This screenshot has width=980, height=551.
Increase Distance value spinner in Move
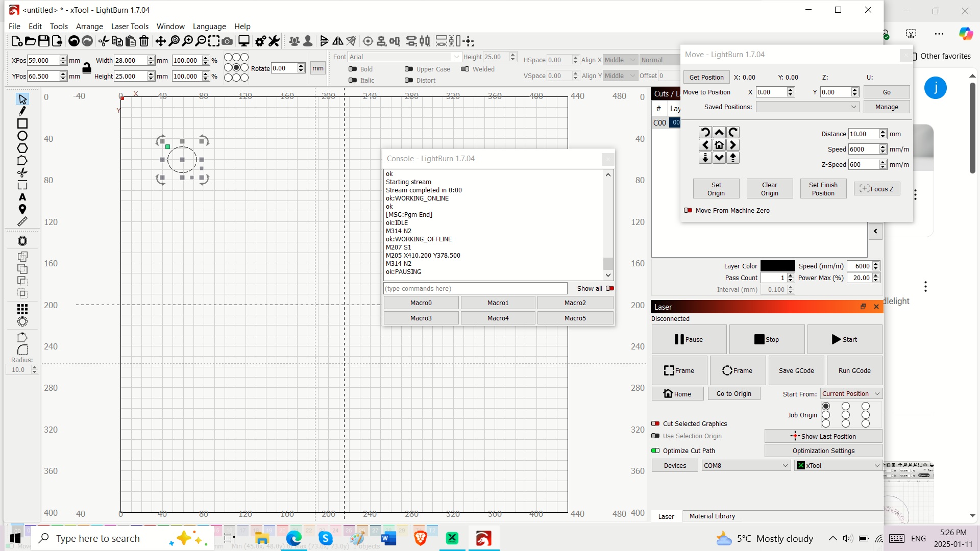[883, 132]
